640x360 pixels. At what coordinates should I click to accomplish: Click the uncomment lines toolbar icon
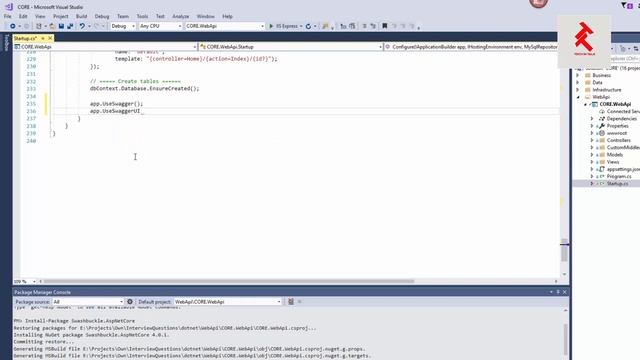coord(373,26)
